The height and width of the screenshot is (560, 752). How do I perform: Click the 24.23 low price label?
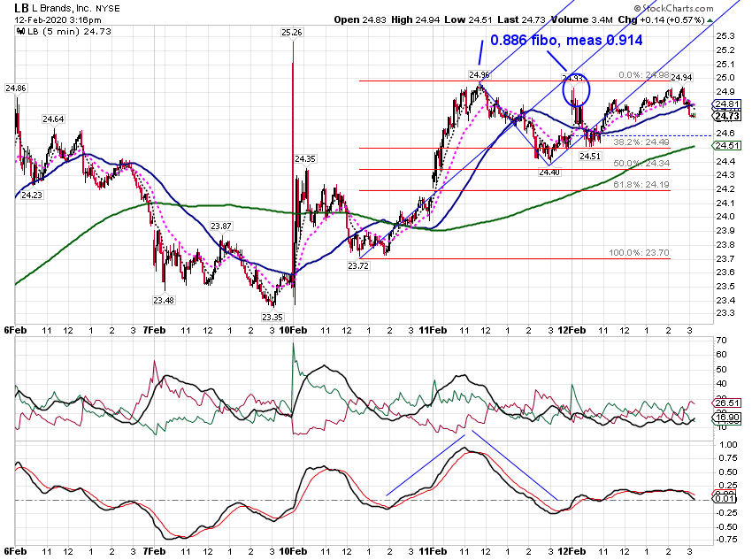[32, 196]
